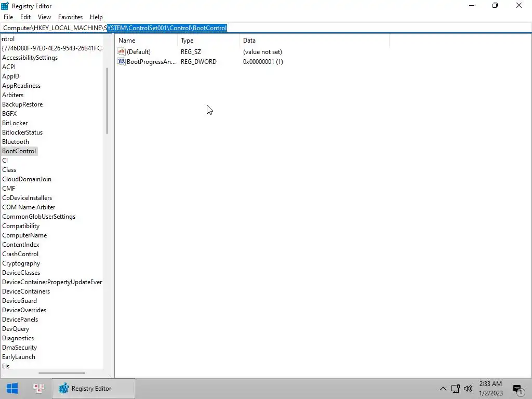Select the Cryptography key
Image resolution: width=532 pixels, height=399 pixels.
[21, 263]
